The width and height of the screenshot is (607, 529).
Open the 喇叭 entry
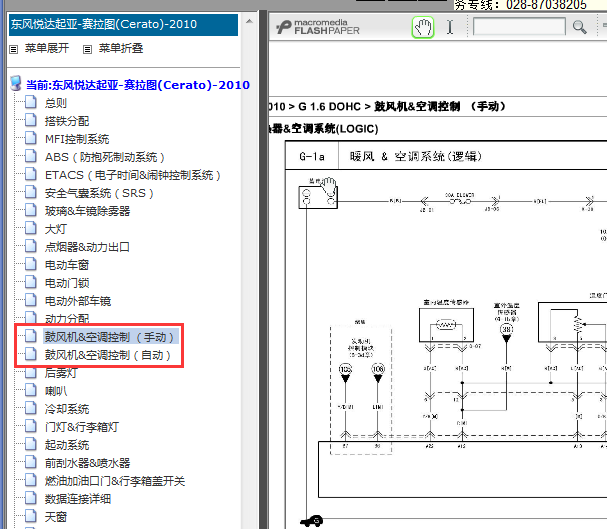pos(56,391)
